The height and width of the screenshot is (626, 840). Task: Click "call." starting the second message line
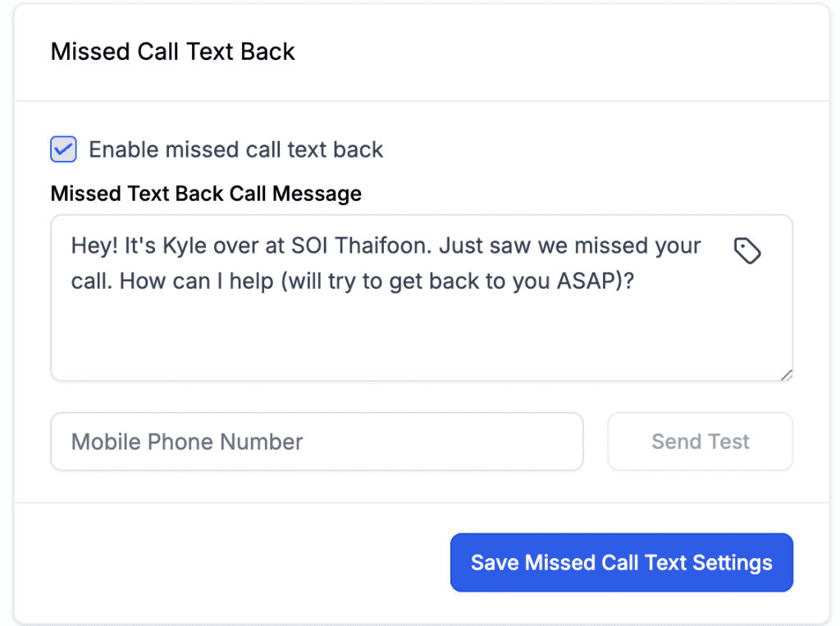coord(92,280)
